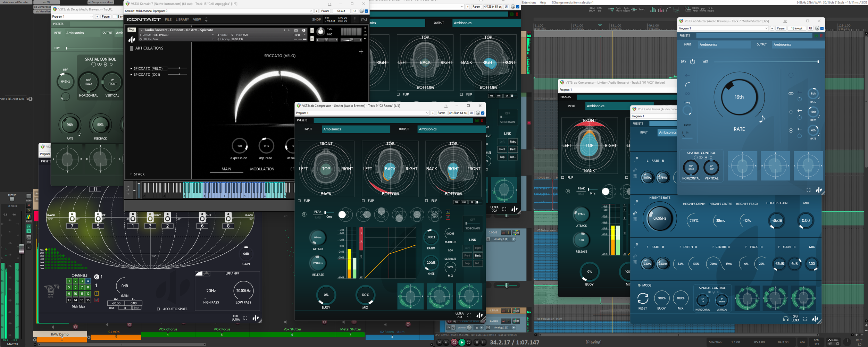The width and height of the screenshot is (868, 347).
Task: Click UI button in Track 9 Compressor header
Action: tap(471, 113)
